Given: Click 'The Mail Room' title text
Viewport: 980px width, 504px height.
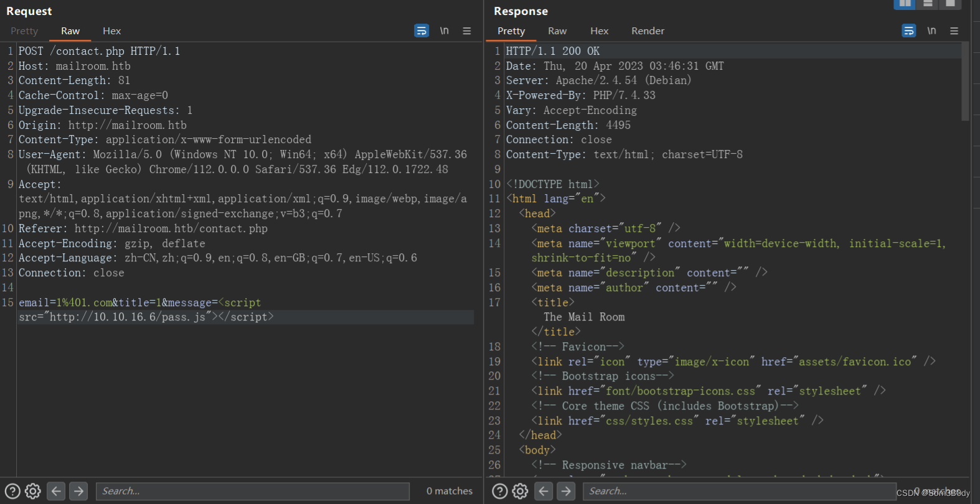Looking at the screenshot, I should 584,317.
